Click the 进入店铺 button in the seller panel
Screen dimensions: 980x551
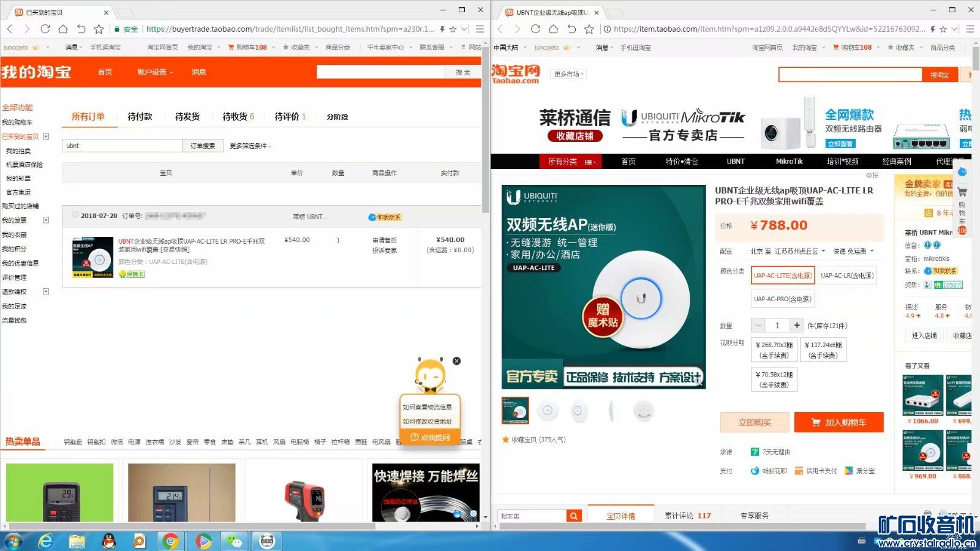click(924, 335)
